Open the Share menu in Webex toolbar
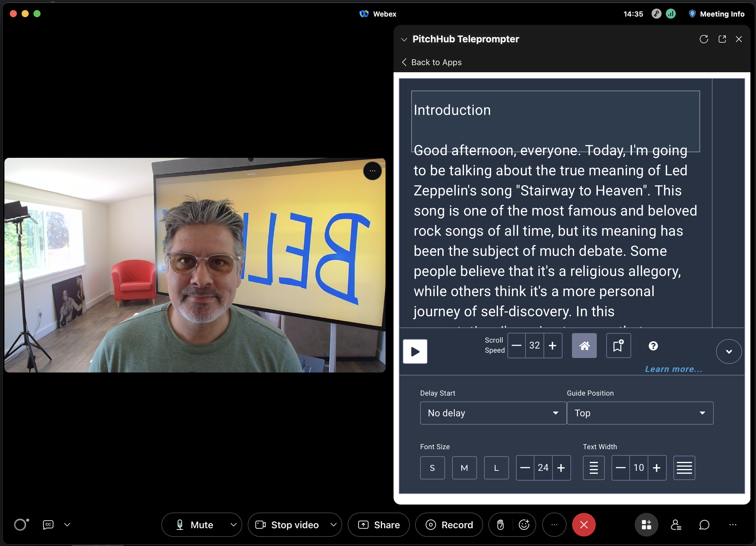The width and height of the screenshot is (756, 546). 380,524
